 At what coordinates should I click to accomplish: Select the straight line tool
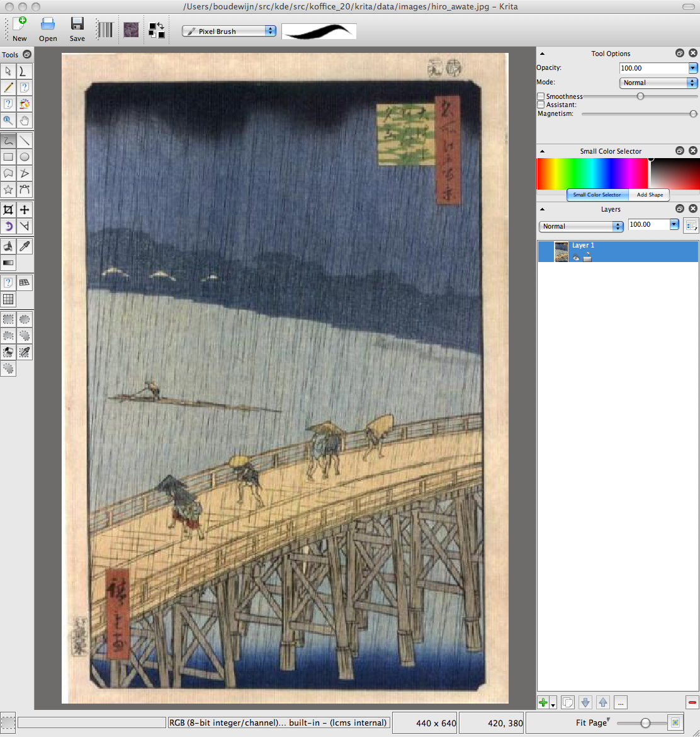(x=24, y=140)
